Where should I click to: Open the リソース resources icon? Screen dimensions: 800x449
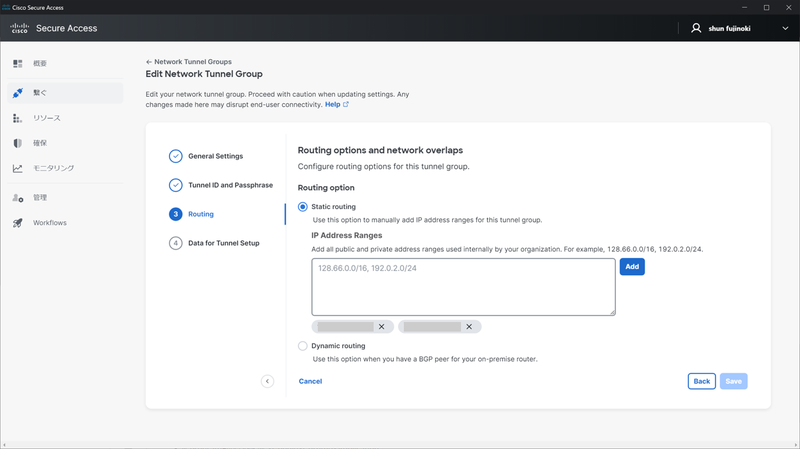[17, 118]
